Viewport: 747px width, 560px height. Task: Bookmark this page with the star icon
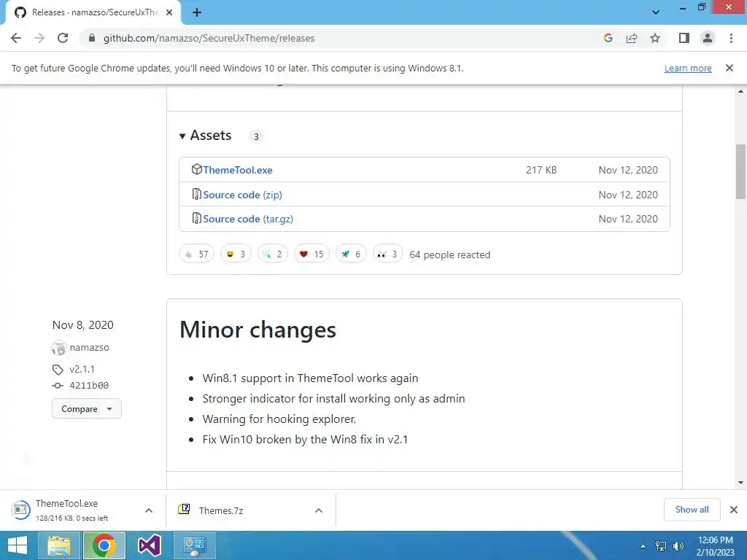click(x=655, y=38)
